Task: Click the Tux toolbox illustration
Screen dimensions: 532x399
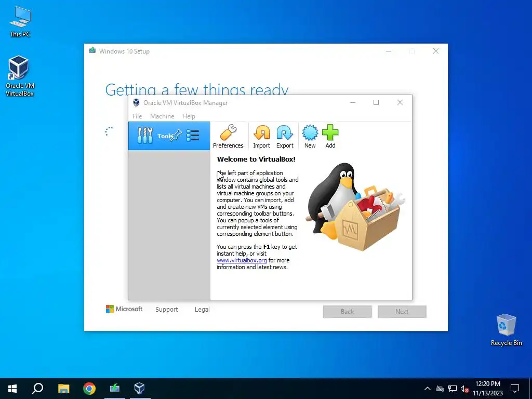Action: 355,207
